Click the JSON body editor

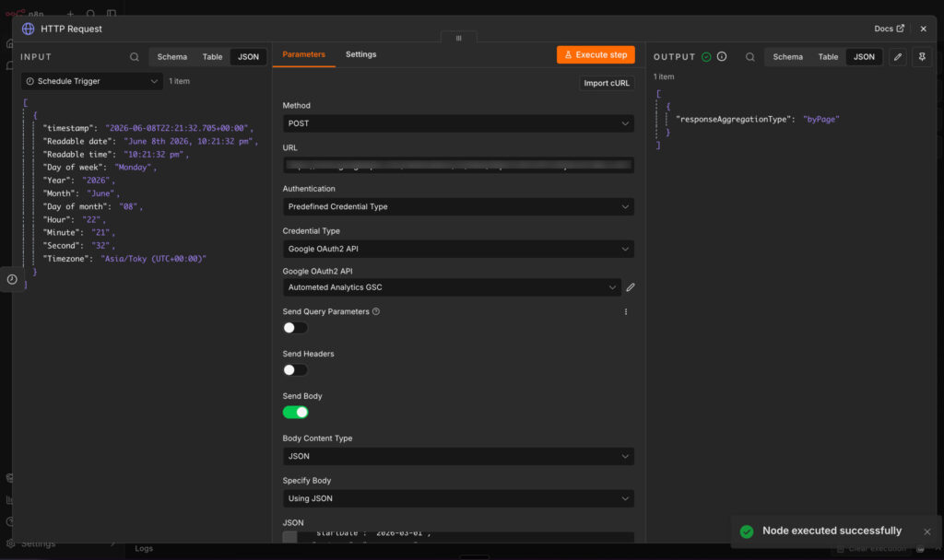[x=458, y=537]
